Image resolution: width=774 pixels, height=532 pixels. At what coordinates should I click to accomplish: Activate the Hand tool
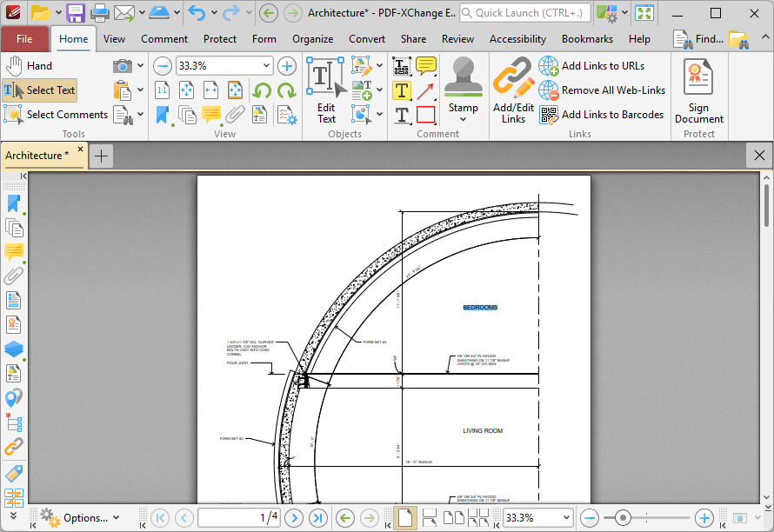pos(29,66)
